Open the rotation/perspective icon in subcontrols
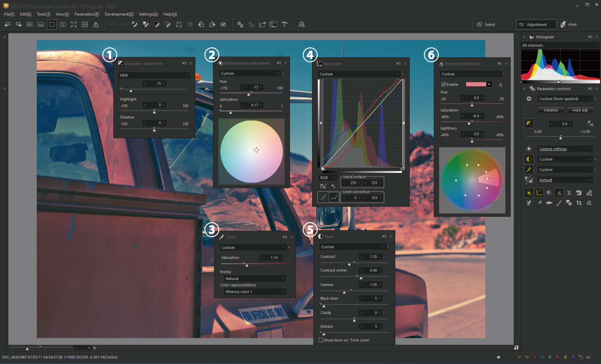The image size is (601, 364). 579,193
